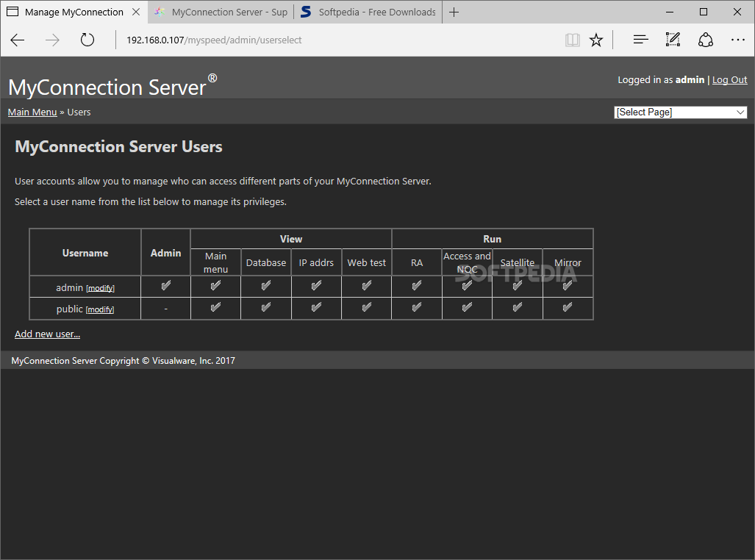Click public row Access and NQC checkmark
Image resolution: width=755 pixels, height=560 pixels.
[467, 307]
